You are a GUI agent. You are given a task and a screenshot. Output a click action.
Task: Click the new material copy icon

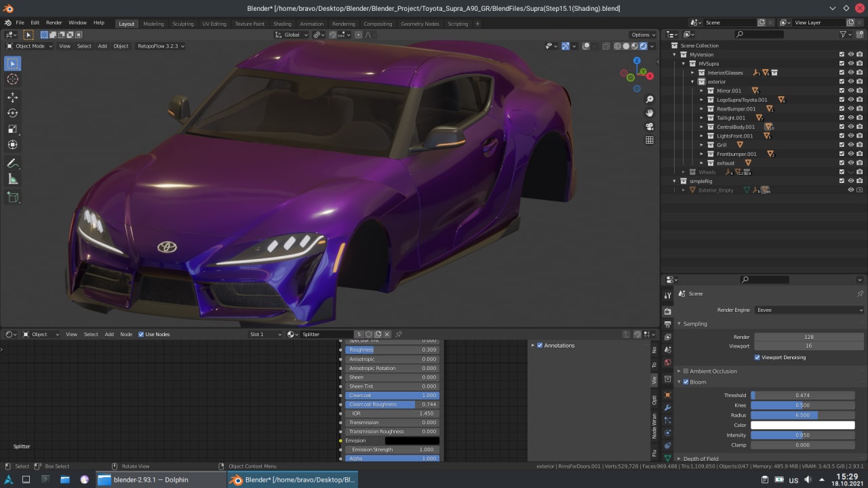[x=378, y=334]
